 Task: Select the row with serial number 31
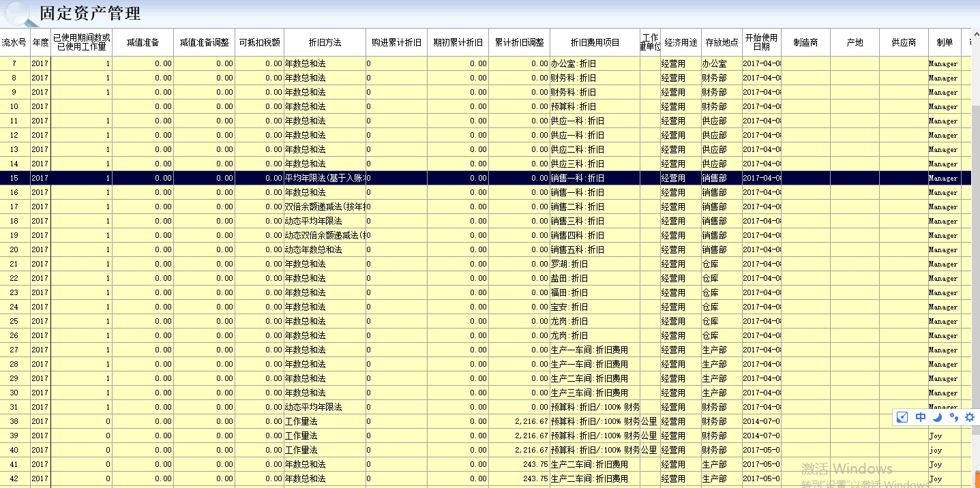[485, 407]
